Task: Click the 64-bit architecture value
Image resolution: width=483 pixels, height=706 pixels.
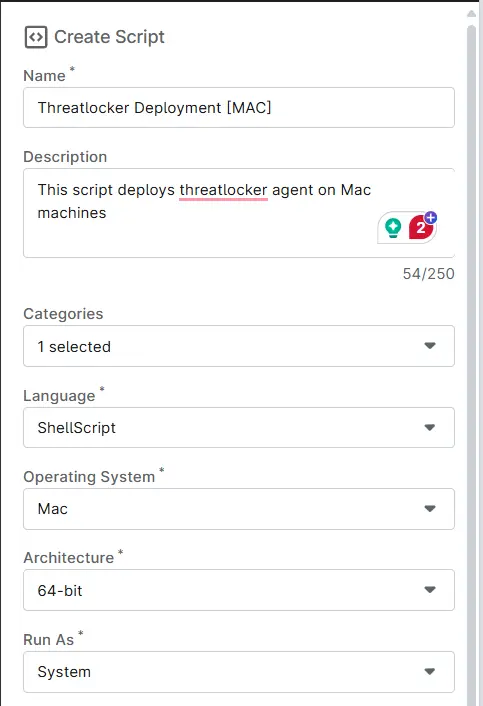Action: coord(60,590)
